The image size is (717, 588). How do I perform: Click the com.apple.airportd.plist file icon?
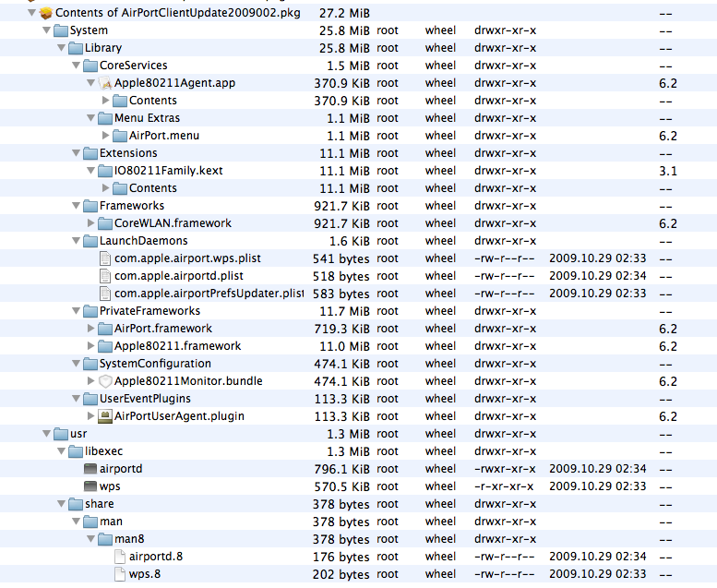[x=105, y=276]
